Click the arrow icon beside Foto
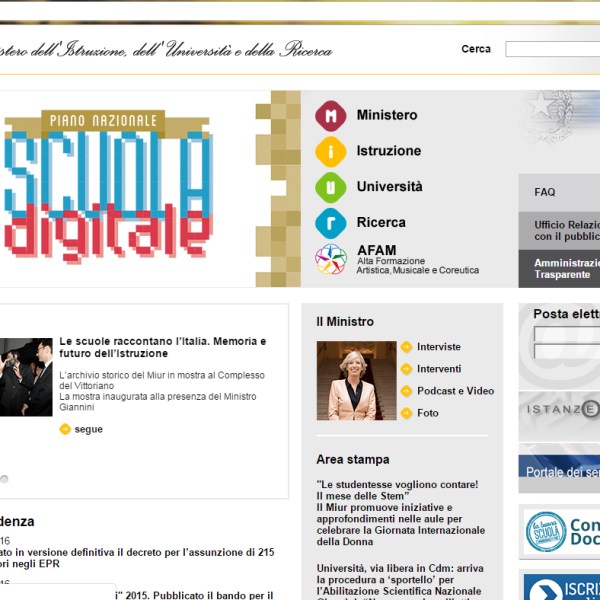Image resolution: width=600 pixels, height=600 pixels. (406, 413)
